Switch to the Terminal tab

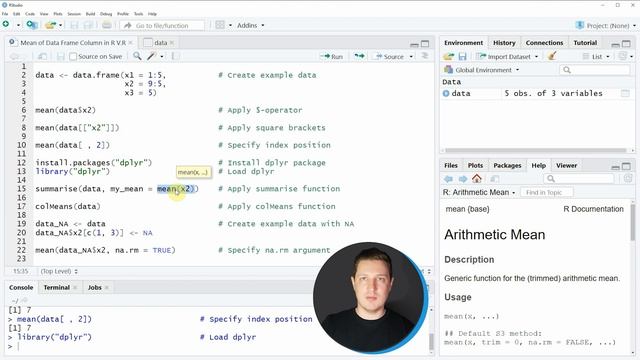coord(57,287)
